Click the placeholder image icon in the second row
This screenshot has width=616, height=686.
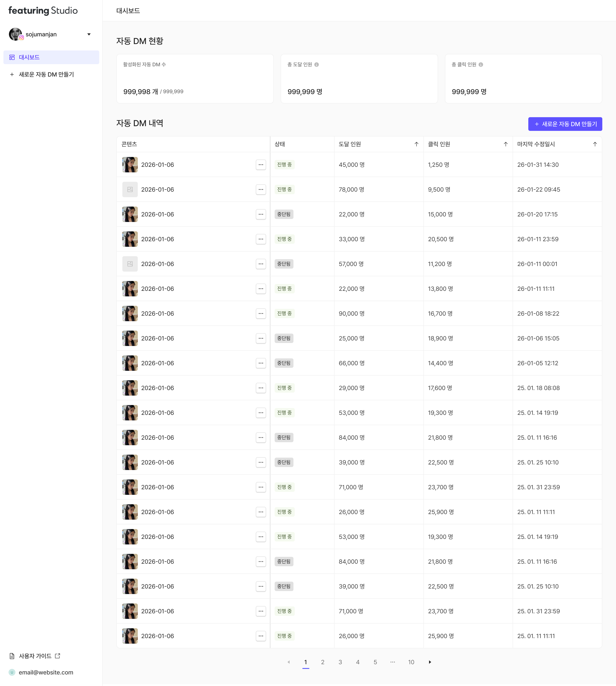pyautogui.click(x=130, y=189)
